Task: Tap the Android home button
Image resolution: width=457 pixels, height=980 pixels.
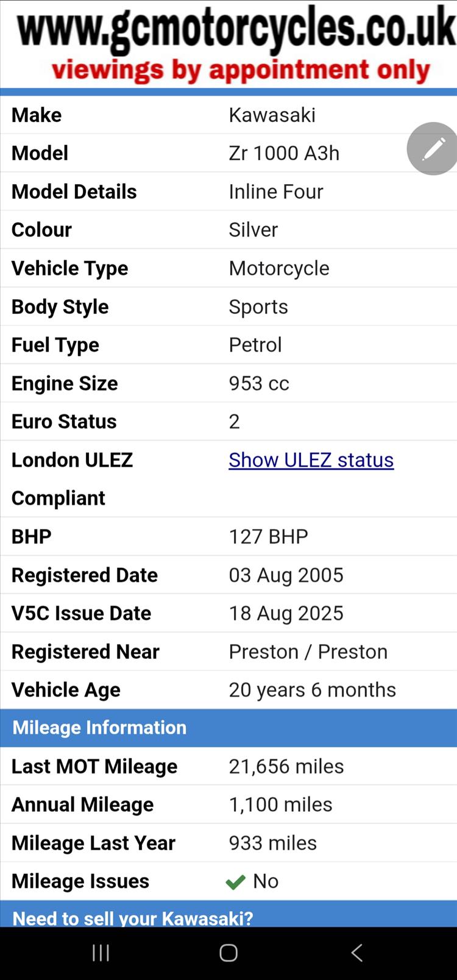Action: [228, 953]
